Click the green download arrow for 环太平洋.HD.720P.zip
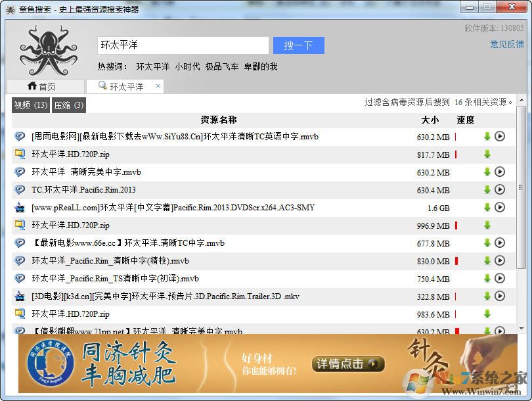 (x=485, y=154)
